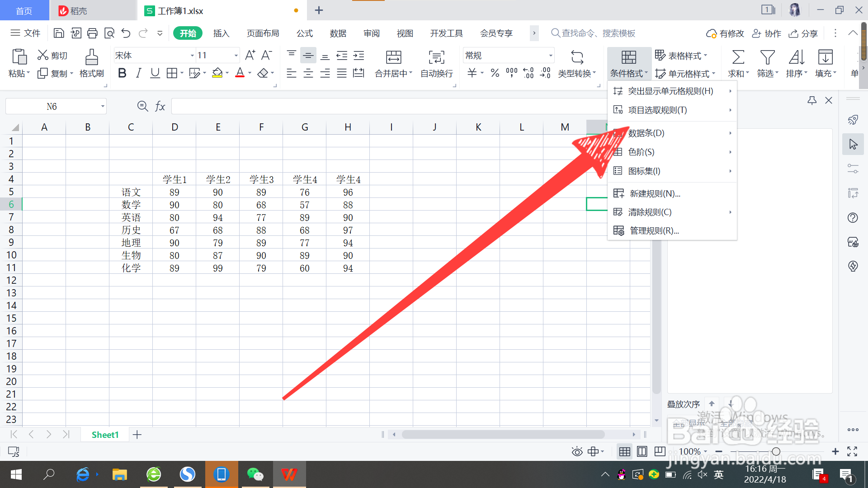Click the Insert Function fx icon
Image resolution: width=868 pixels, height=488 pixels.
[160, 107]
